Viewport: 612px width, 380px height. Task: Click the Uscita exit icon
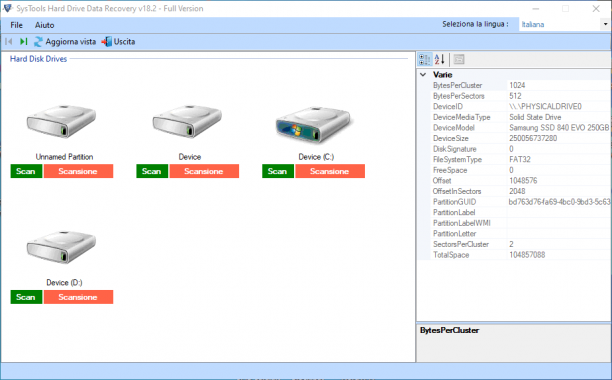click(107, 41)
